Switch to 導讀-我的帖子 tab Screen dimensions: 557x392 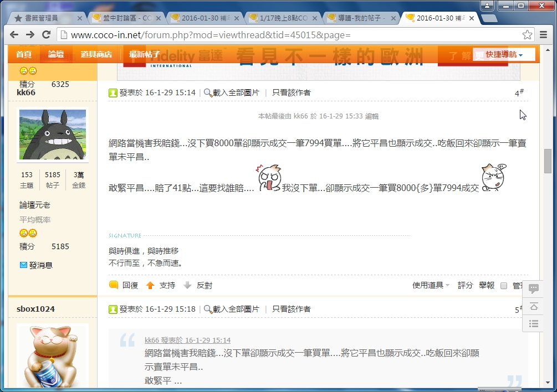[358, 18]
